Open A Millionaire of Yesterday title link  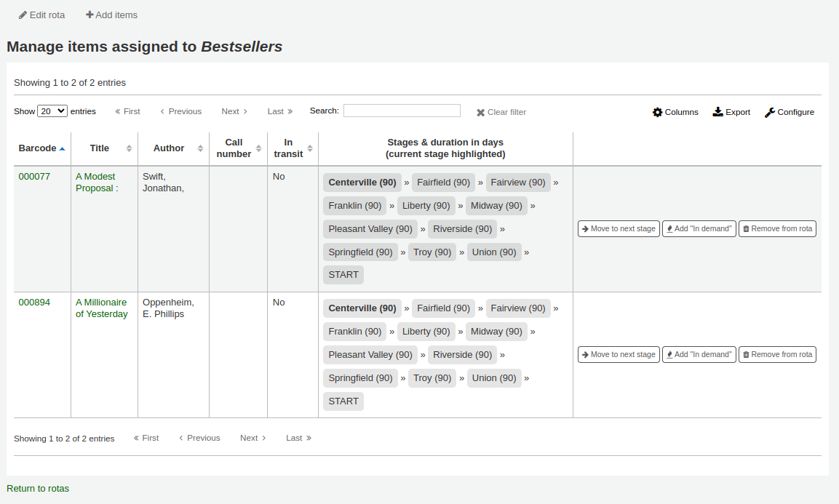click(101, 308)
